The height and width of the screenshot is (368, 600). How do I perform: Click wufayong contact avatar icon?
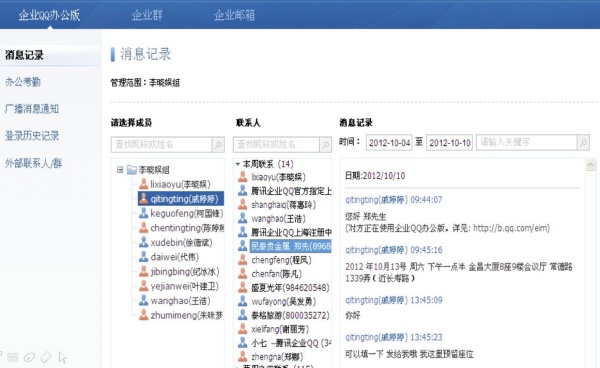243,301
